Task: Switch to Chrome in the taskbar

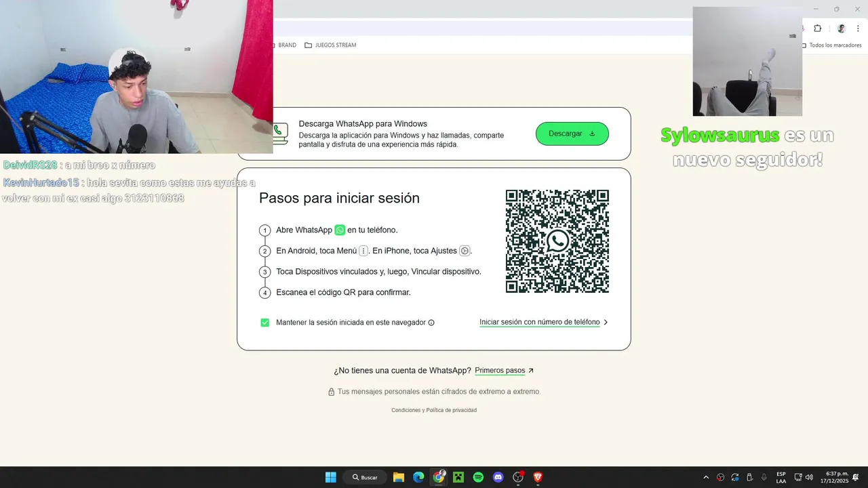Action: tap(439, 477)
